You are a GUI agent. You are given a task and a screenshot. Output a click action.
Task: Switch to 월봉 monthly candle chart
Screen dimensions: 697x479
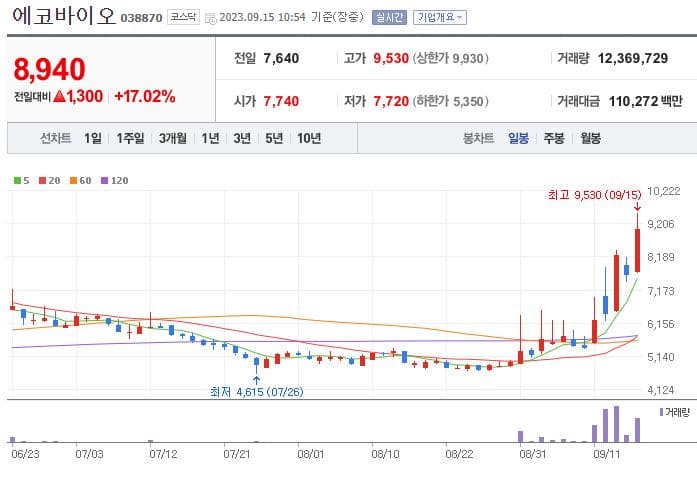[x=590, y=138]
